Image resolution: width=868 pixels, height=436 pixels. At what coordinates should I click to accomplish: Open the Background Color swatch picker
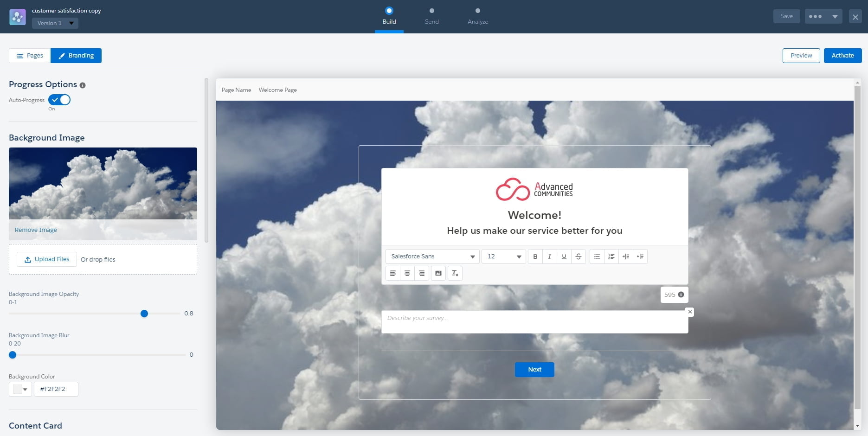coord(20,389)
